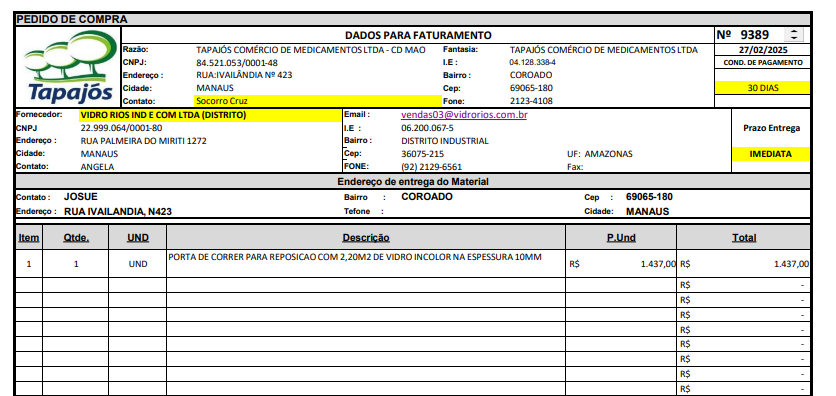Click the order date 27/02/2025 cell

762,50
